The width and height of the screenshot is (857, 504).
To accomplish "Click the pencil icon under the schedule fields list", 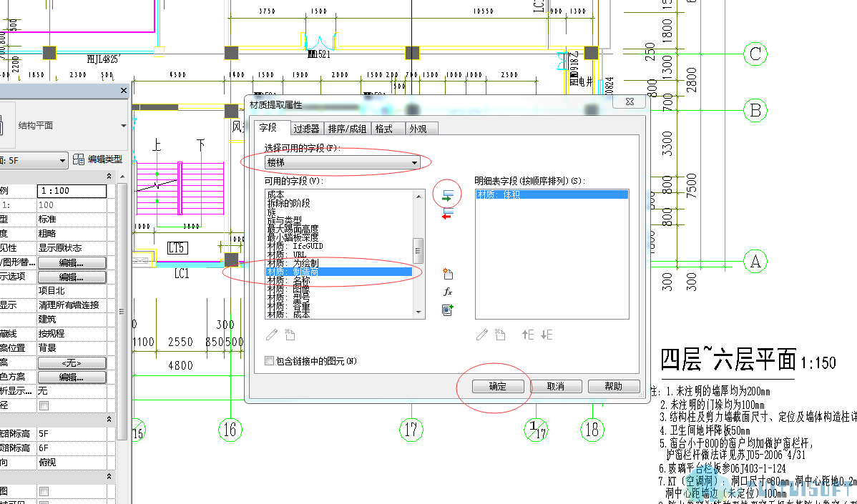I will click(x=481, y=335).
